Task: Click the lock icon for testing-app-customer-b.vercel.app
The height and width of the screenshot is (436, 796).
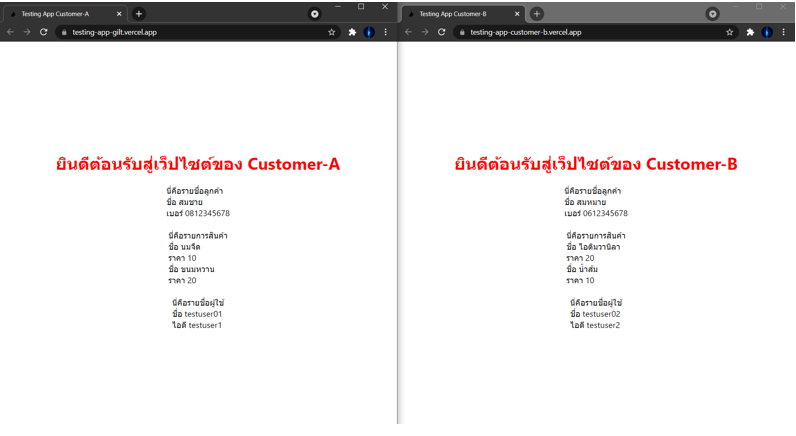Action: (462, 32)
